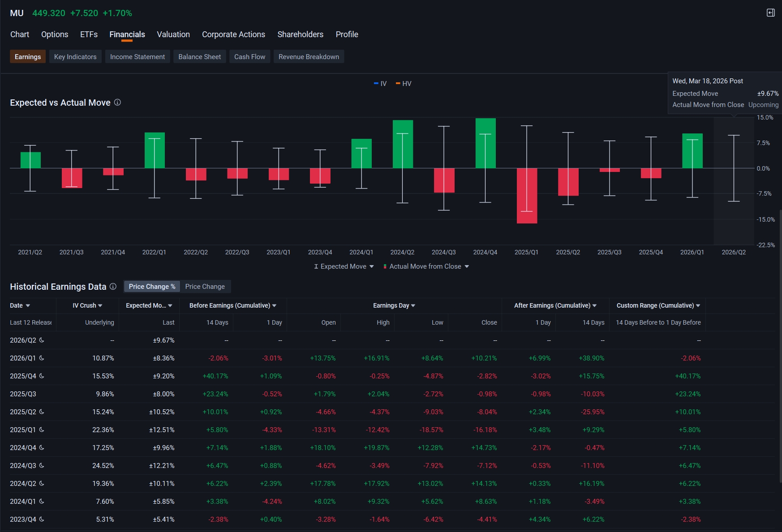This screenshot has width=782, height=532.
Task: Select the Income Statement sub-tab
Action: click(x=137, y=57)
